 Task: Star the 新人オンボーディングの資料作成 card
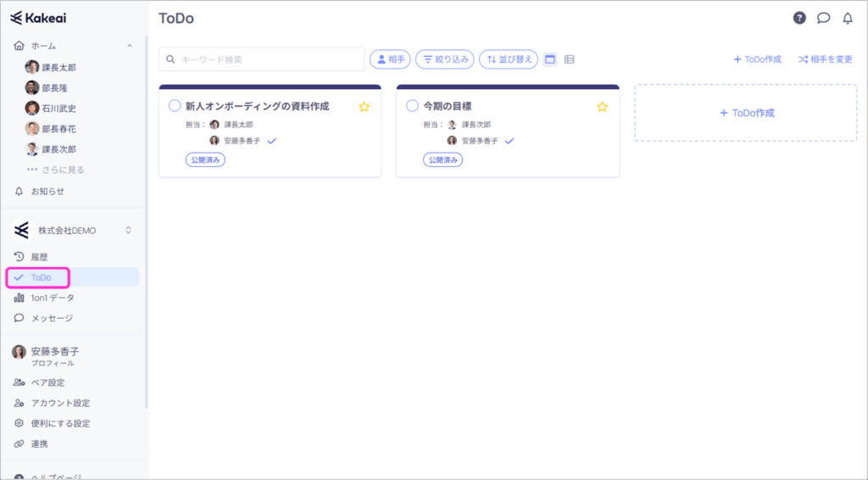[x=364, y=107]
